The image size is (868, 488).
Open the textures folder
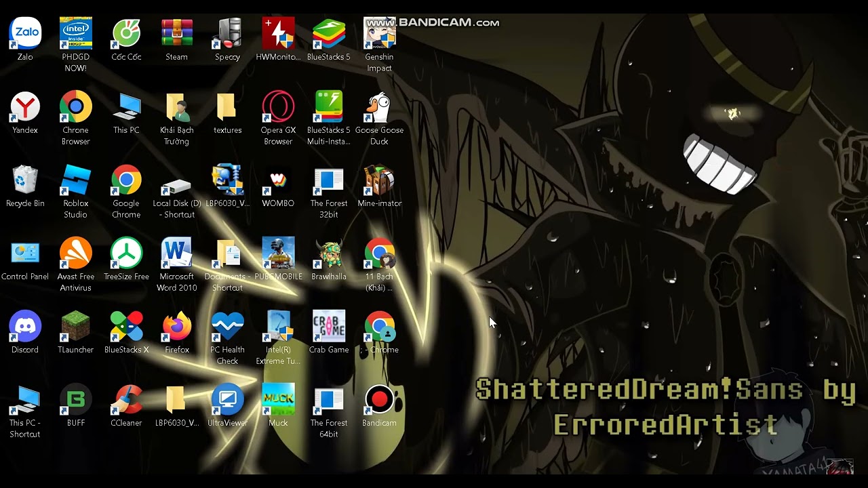(227, 106)
